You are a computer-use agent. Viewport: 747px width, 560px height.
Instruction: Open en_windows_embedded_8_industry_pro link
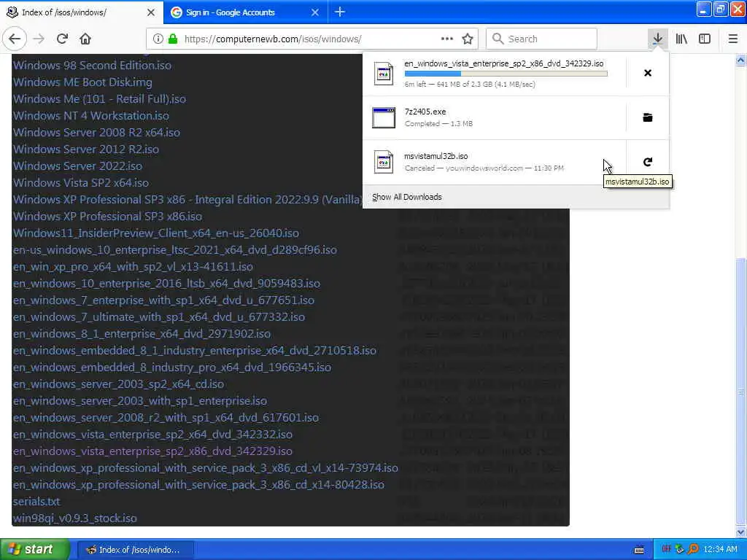pyautogui.click(x=172, y=367)
